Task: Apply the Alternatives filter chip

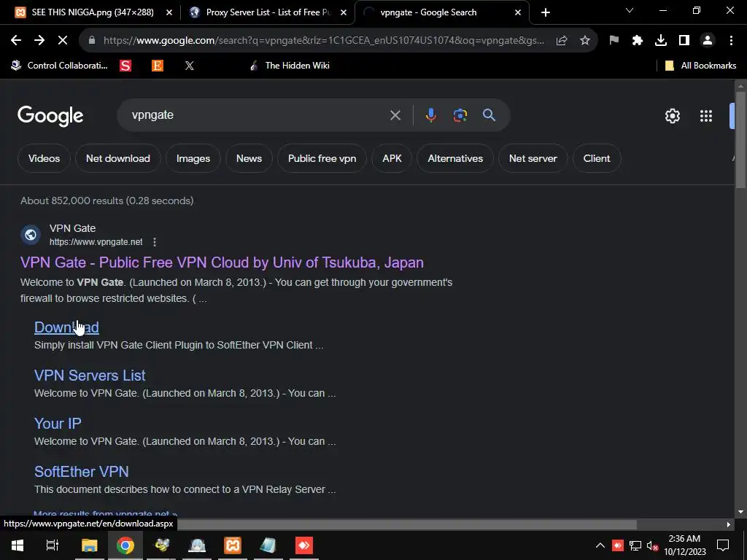Action: pyautogui.click(x=455, y=158)
